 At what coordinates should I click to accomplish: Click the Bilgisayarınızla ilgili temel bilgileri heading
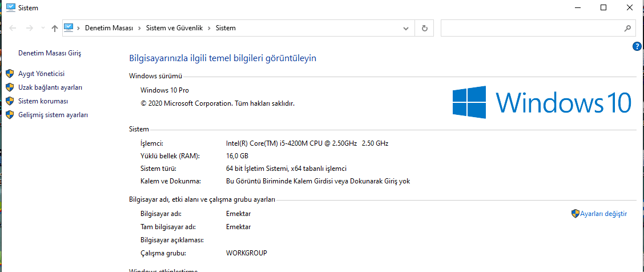223,58
